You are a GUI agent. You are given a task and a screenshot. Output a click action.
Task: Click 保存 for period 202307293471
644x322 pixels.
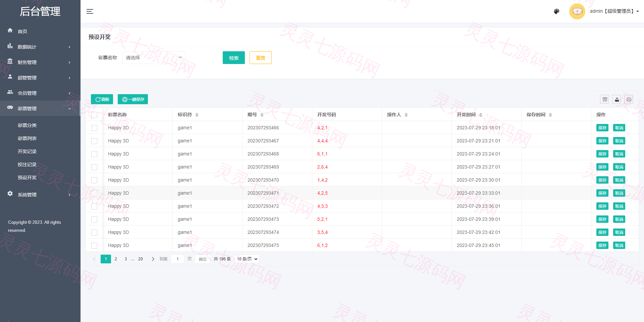[602, 193]
